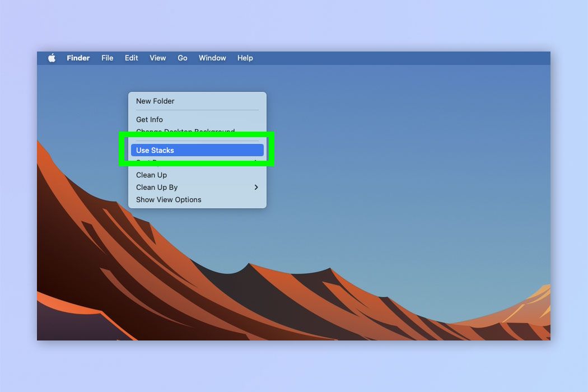The width and height of the screenshot is (588, 392).
Task: Select Get Info in the context menu
Action: (149, 119)
